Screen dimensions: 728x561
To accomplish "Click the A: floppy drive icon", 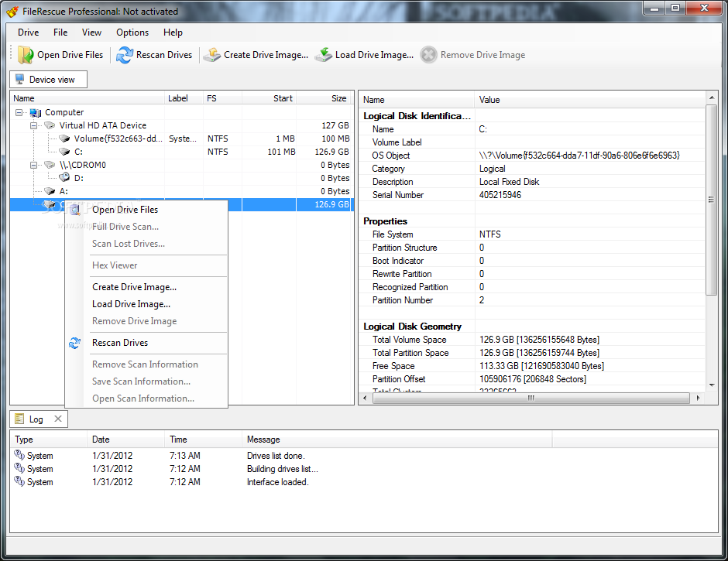I will pyautogui.click(x=50, y=191).
